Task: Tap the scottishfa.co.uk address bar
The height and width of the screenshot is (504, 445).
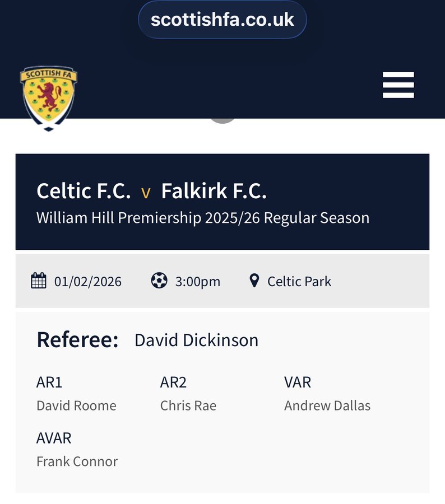Action: pos(222,20)
